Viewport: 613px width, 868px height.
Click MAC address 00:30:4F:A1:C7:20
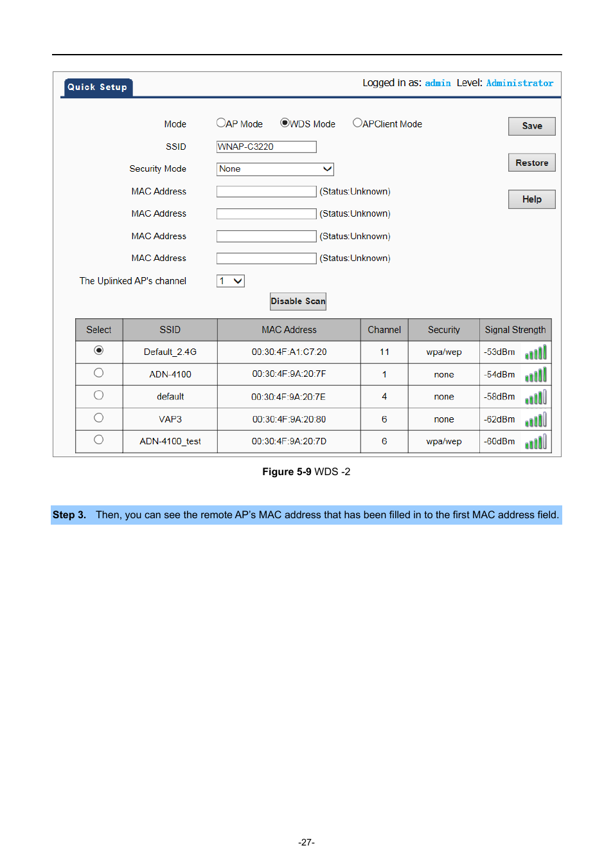289,352
